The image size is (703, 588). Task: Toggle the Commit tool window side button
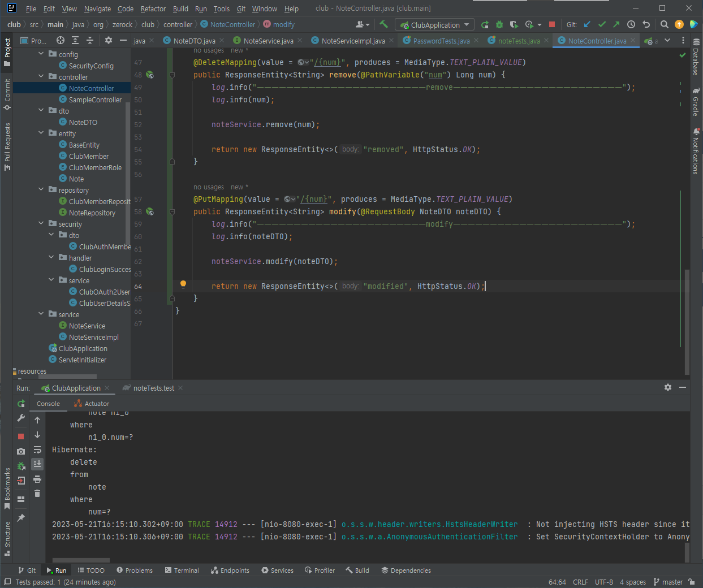tap(7, 94)
